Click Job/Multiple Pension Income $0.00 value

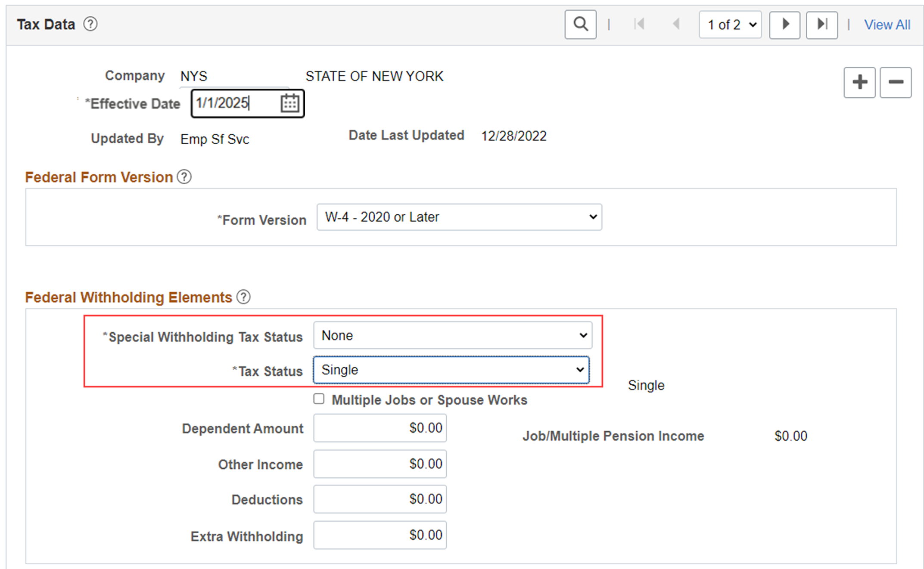(x=791, y=436)
